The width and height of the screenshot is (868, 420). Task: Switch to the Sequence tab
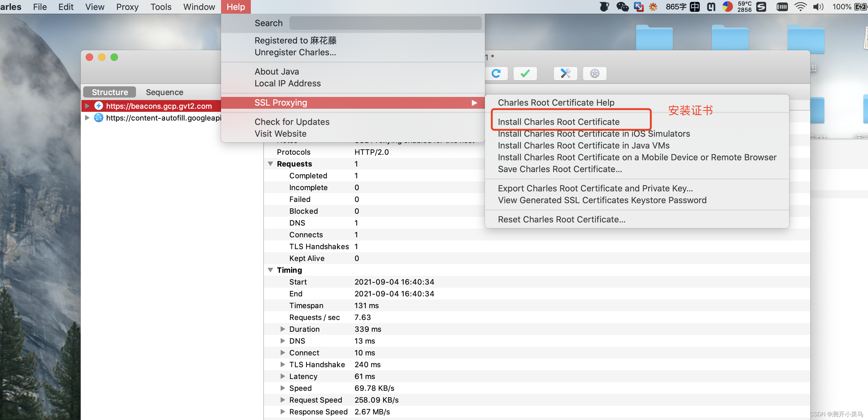[x=165, y=92]
